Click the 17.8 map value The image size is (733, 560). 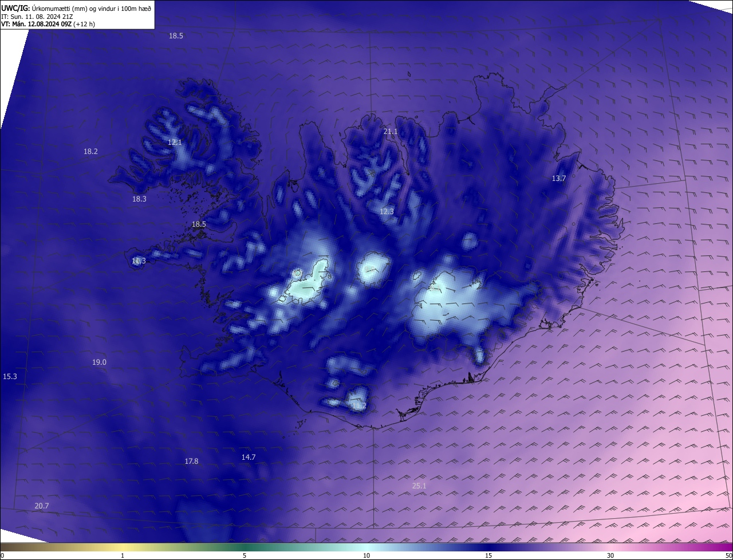pos(191,462)
